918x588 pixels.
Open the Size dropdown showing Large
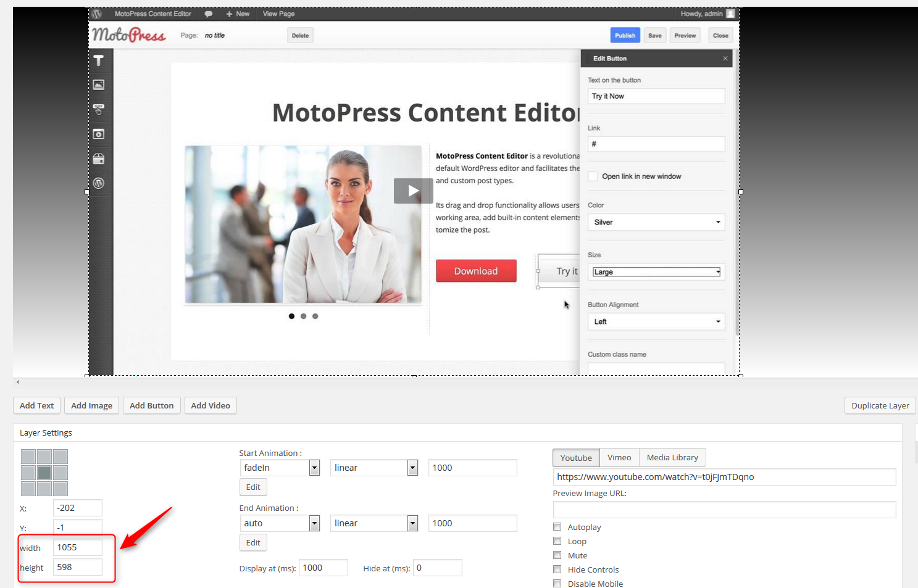(656, 272)
